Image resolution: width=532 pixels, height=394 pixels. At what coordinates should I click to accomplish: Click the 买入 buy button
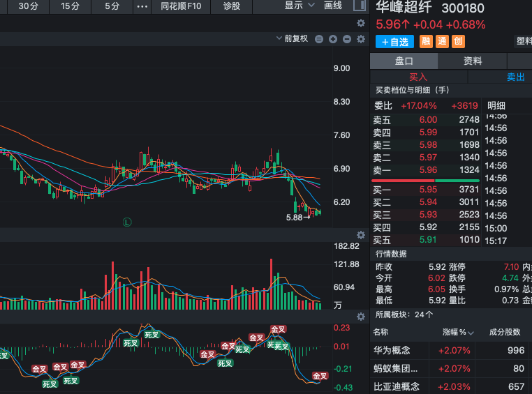tap(418, 77)
